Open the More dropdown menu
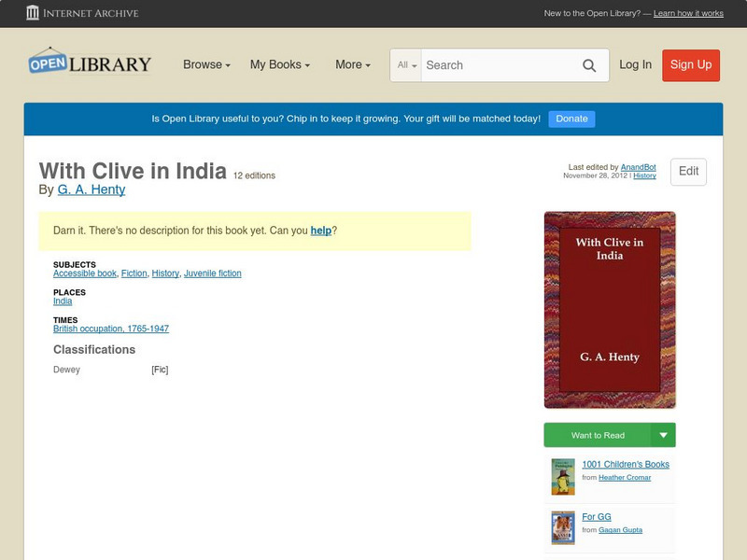The width and height of the screenshot is (747, 560). click(x=351, y=64)
